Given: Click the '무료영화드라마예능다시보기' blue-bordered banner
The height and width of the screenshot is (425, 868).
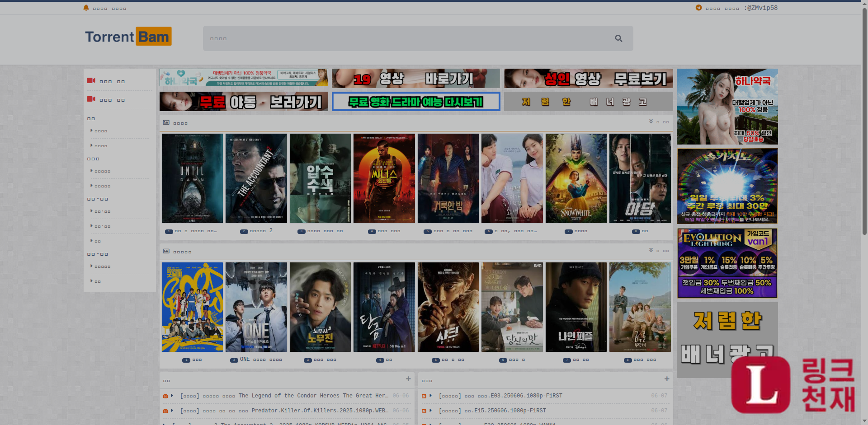Looking at the screenshot, I should tap(416, 102).
